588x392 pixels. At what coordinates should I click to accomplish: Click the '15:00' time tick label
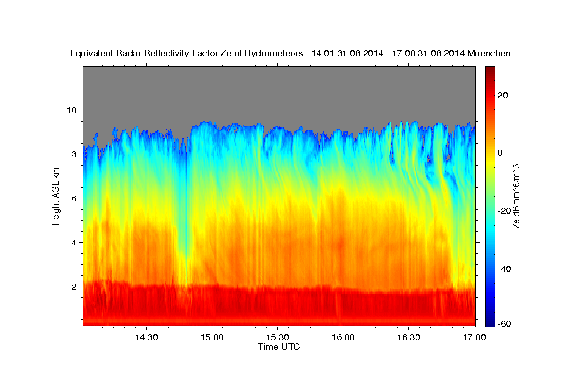[x=212, y=337]
